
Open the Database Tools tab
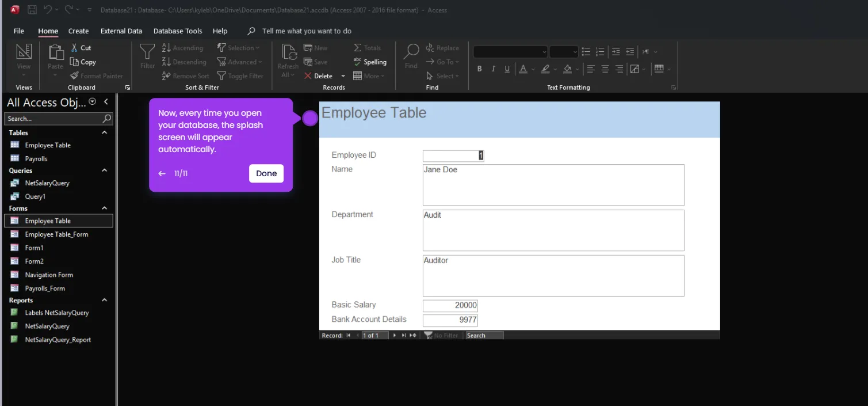click(177, 31)
